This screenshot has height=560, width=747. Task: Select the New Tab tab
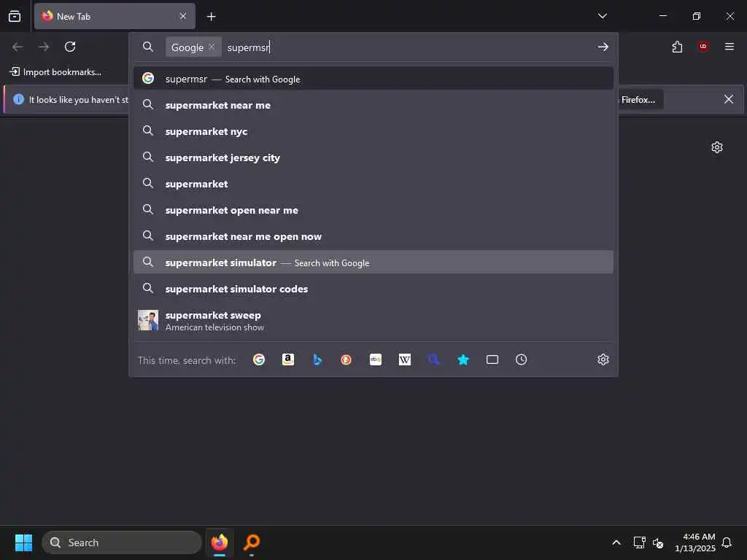(x=115, y=16)
